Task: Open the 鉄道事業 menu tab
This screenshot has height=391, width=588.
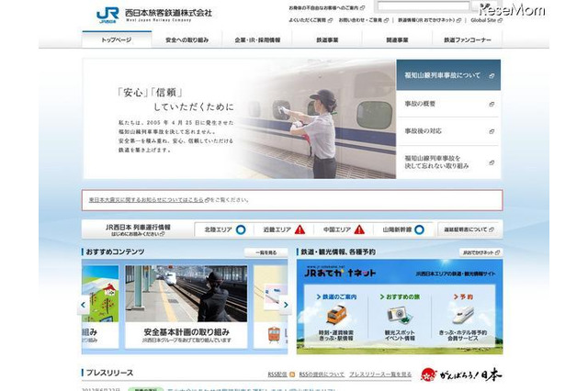Action: 327,39
